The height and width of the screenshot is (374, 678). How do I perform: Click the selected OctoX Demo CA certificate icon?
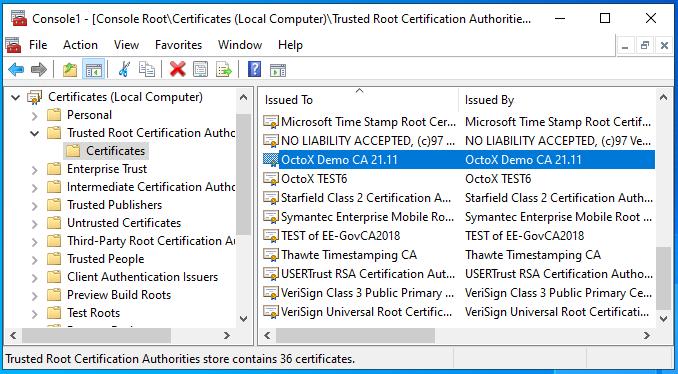pyautogui.click(x=271, y=160)
